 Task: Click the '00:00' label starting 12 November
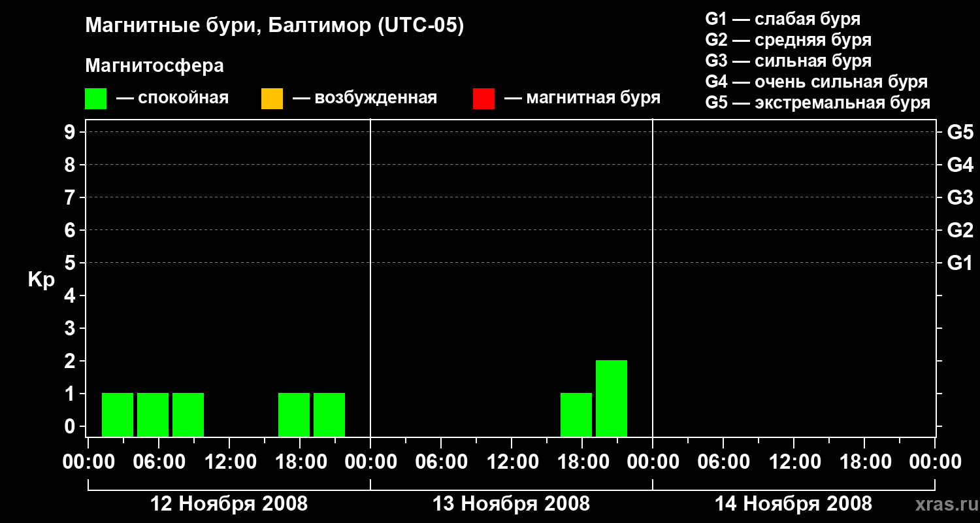[x=88, y=462]
